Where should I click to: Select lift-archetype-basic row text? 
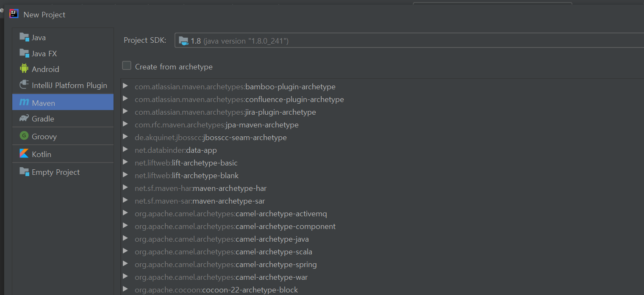(186, 163)
